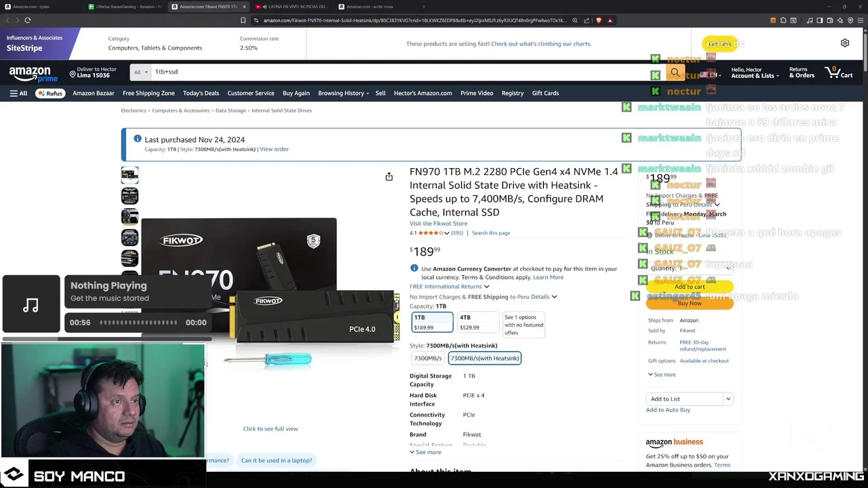The width and height of the screenshot is (868, 488).
Task: Click the share icon above product image
Action: tap(389, 177)
